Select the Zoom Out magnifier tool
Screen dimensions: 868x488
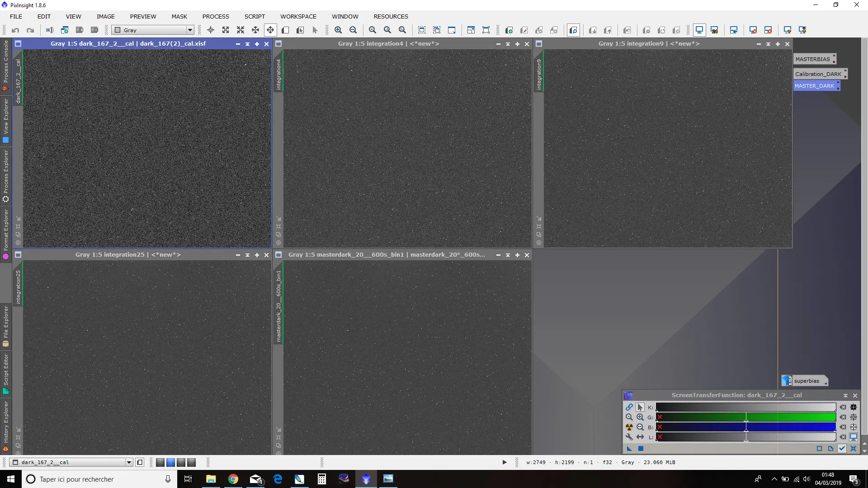[353, 30]
